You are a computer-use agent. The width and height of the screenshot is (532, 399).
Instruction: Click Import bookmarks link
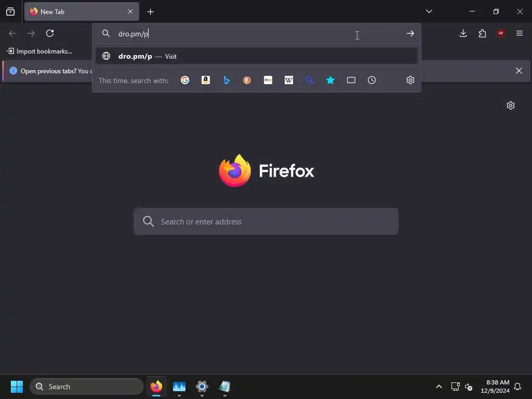pyautogui.click(x=39, y=51)
